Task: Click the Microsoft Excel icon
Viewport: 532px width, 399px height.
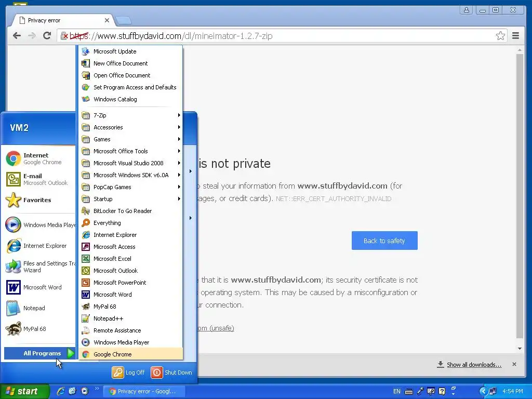Action: coord(86,259)
